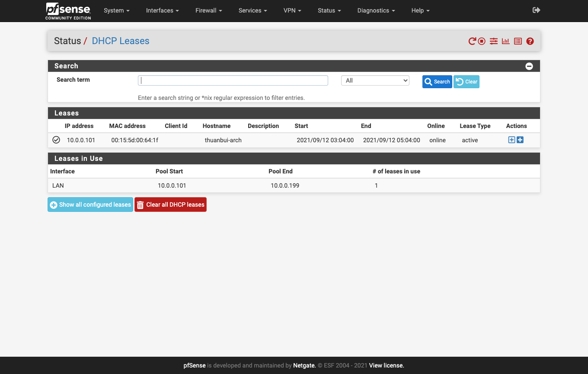This screenshot has width=588, height=374.
Task: Click the logout icon in navbar
Action: (537, 10)
